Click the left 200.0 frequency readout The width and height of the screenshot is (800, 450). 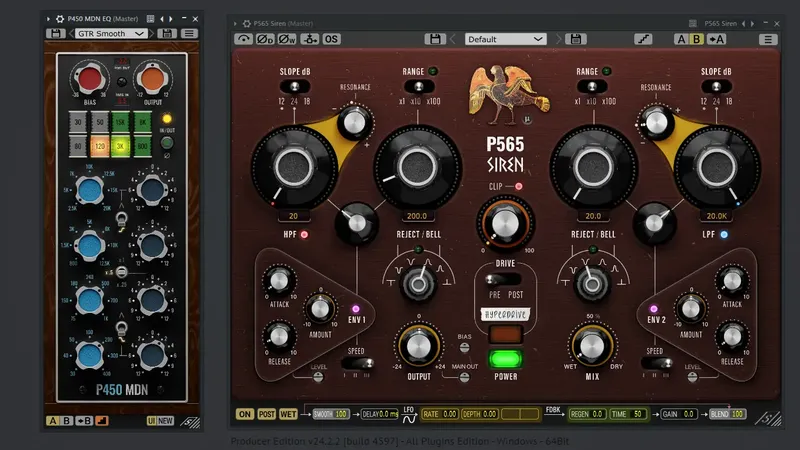(417, 216)
